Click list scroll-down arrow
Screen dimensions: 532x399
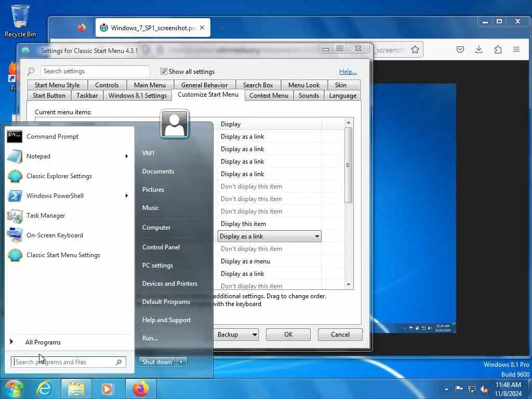[x=349, y=285]
